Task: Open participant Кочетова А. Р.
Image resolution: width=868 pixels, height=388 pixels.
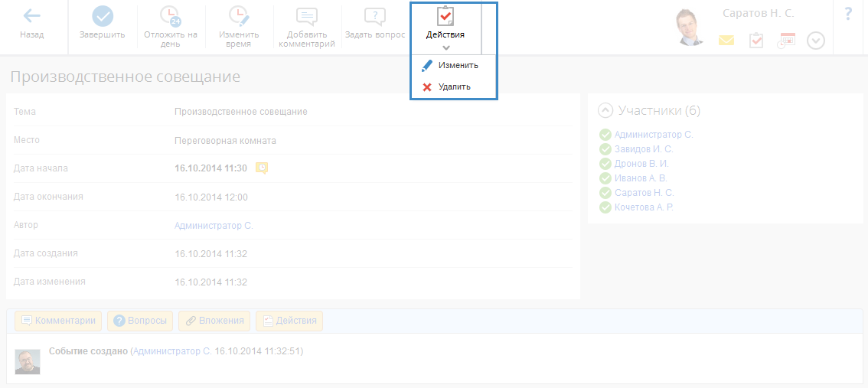Action: click(x=644, y=207)
